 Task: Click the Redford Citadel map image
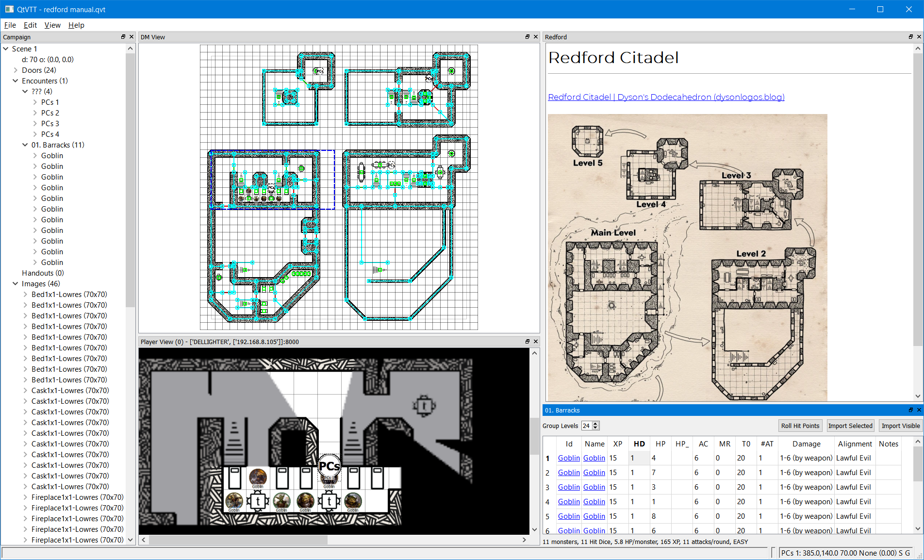687,257
